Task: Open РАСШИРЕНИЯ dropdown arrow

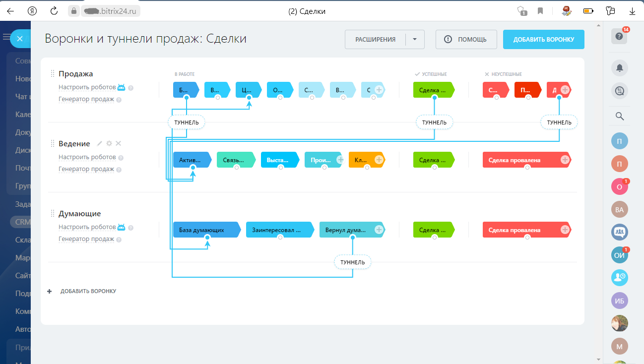Action: pos(415,40)
